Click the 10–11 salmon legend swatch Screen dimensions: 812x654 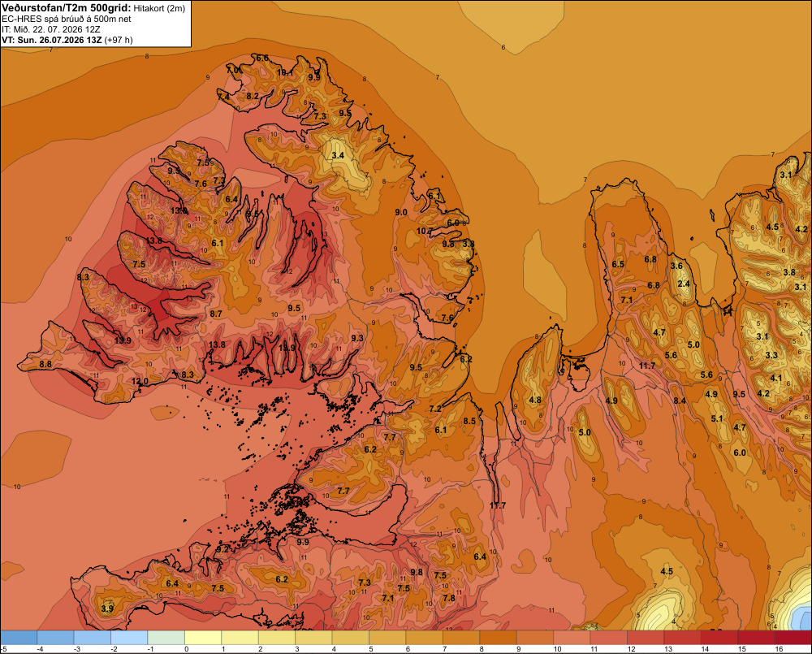(x=572, y=638)
